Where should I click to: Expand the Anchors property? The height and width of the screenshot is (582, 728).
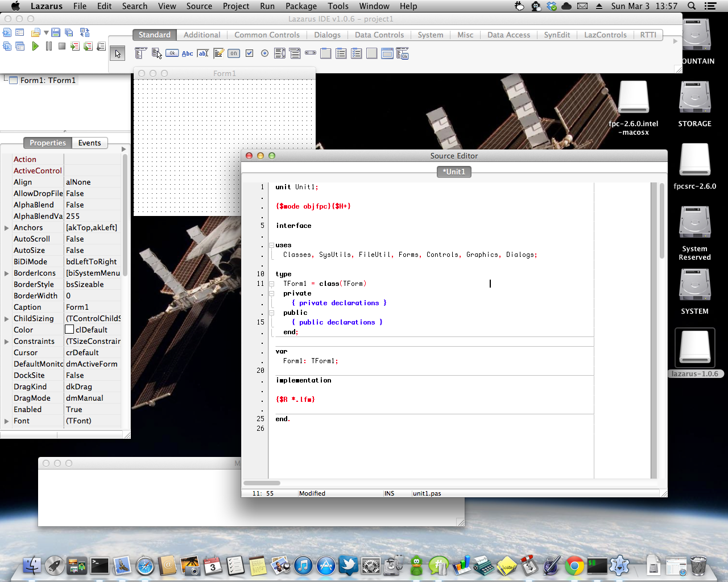[x=6, y=227]
